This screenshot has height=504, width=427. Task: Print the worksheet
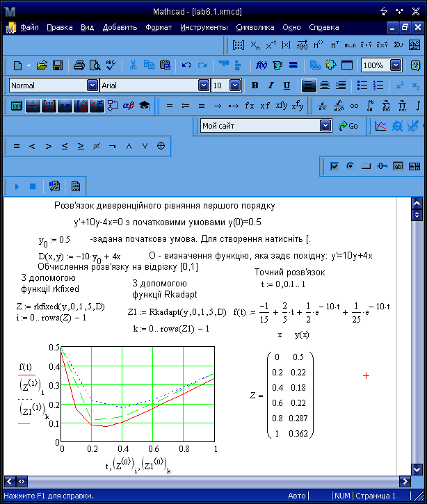point(79,65)
